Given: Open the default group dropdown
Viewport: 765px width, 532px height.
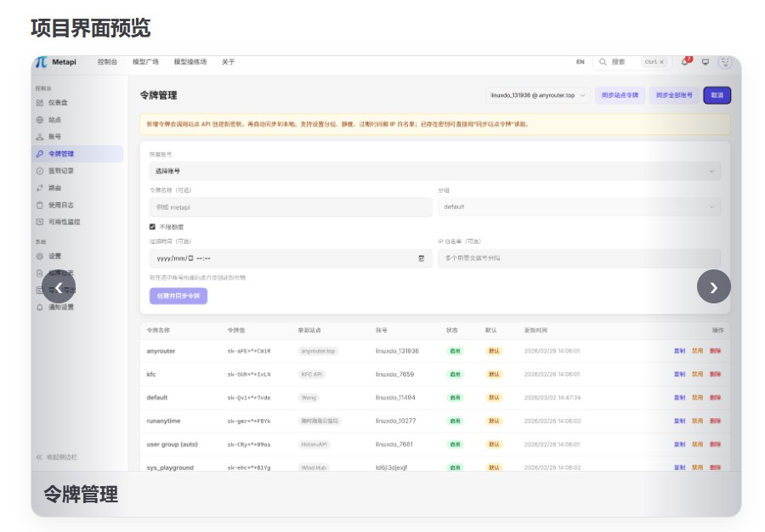Looking at the screenshot, I should coord(579,207).
